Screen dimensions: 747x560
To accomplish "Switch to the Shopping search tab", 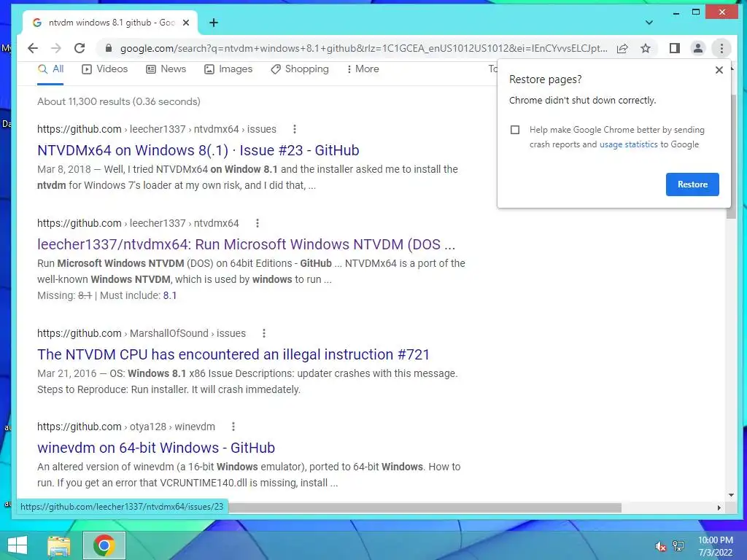I will (x=300, y=69).
